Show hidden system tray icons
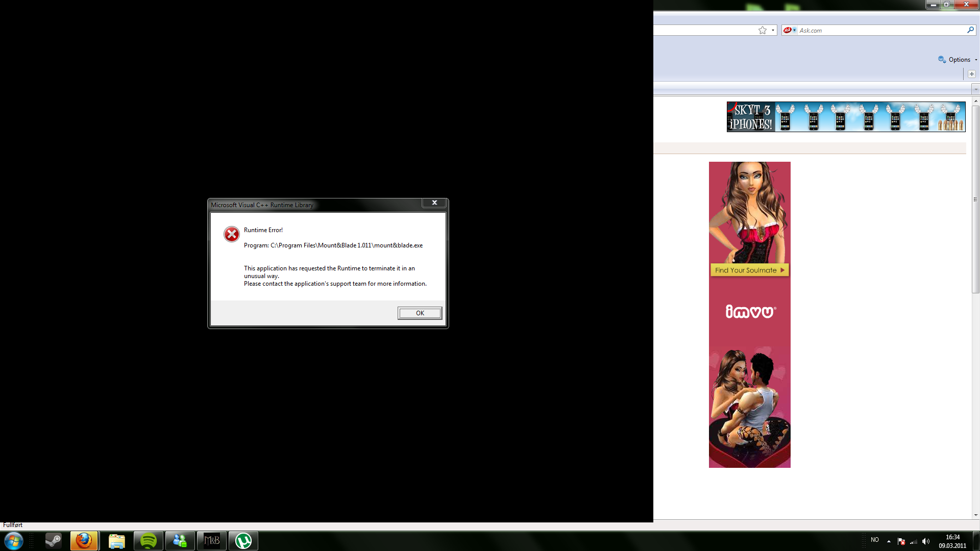 click(x=889, y=541)
